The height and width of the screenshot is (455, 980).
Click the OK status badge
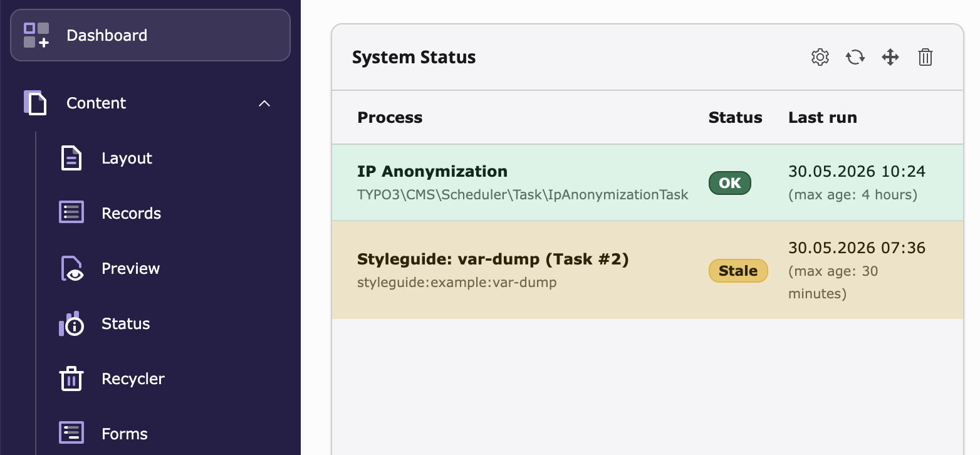click(729, 183)
